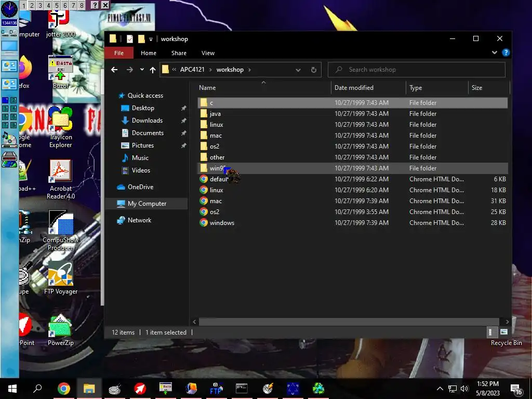Go up one folder level
Viewport: 532px width, 399px height.
(x=153, y=70)
